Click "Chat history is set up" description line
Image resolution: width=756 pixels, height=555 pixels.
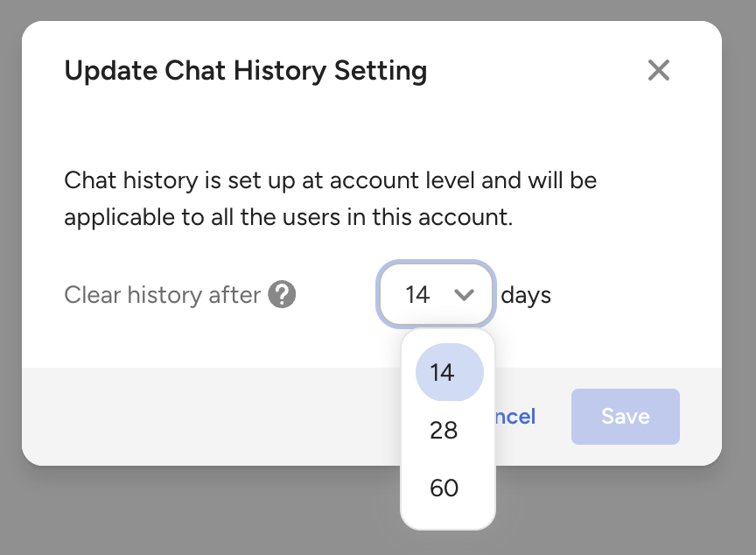[x=331, y=182]
